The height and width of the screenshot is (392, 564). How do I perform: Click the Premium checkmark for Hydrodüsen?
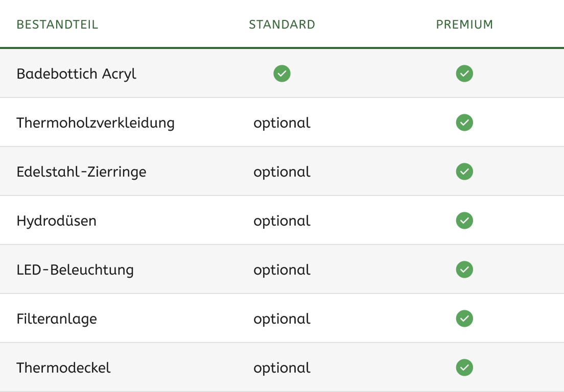464,220
